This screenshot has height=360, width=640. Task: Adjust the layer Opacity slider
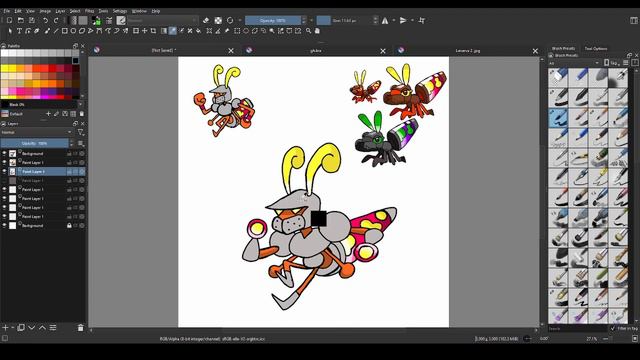[x=35, y=143]
